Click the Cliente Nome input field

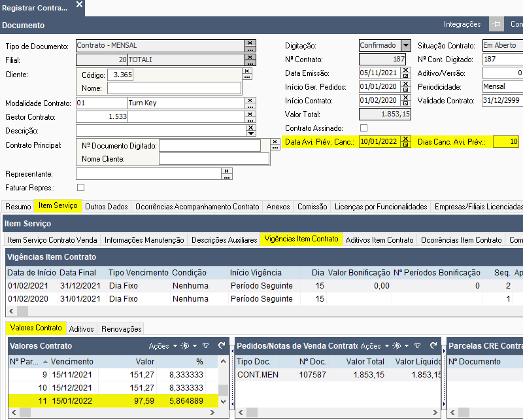[x=174, y=88]
